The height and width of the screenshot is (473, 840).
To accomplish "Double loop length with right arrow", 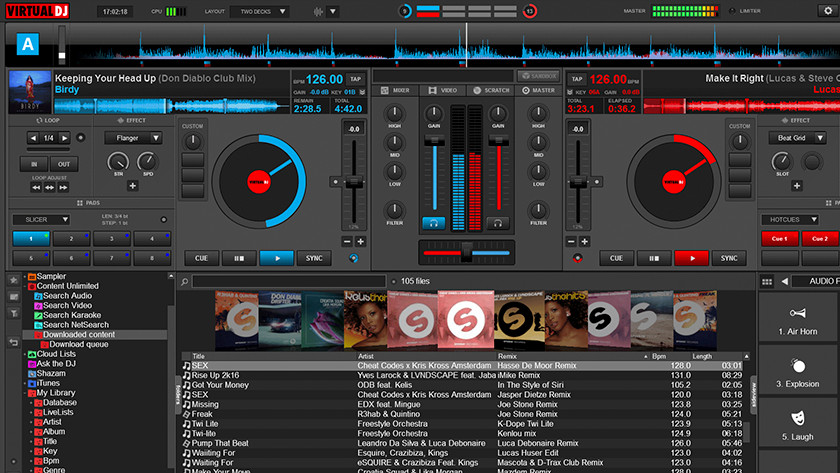I will pyautogui.click(x=64, y=138).
